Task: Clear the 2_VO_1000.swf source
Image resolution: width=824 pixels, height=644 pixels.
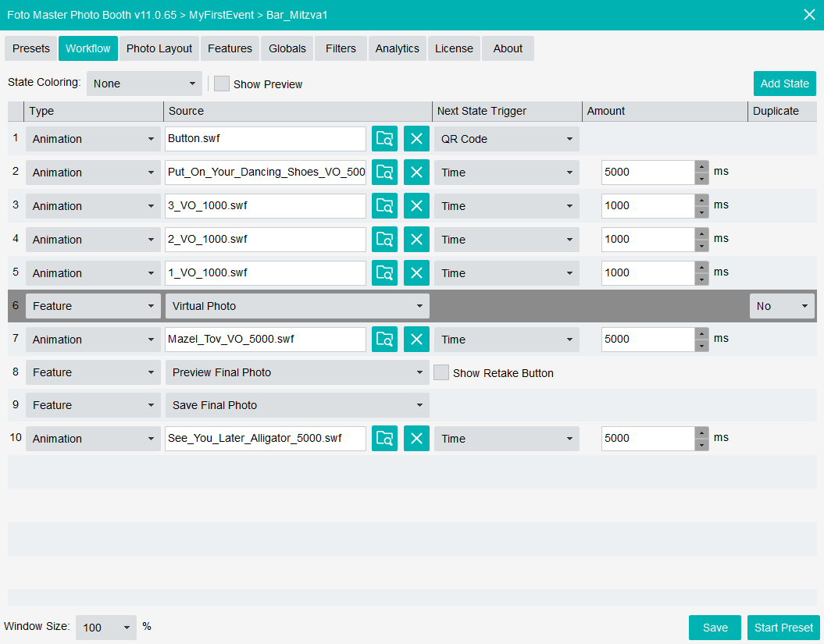Action: coord(416,240)
